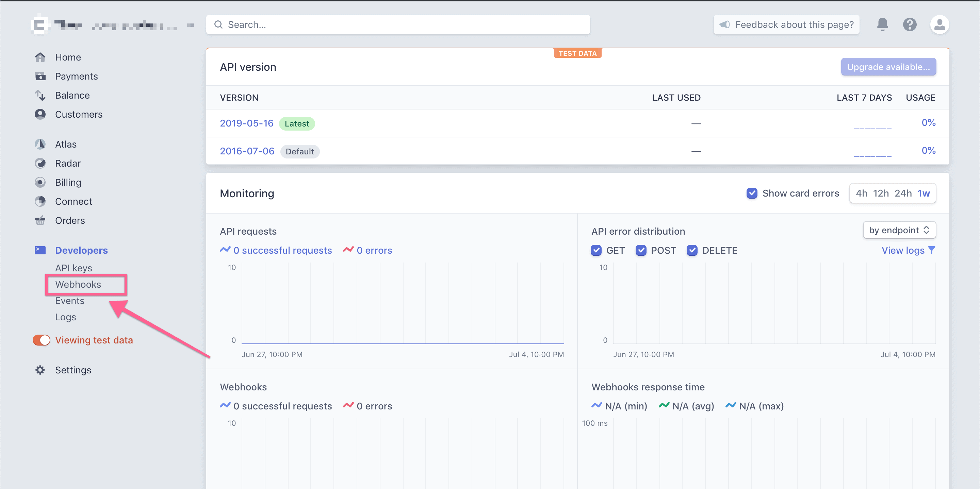The width and height of the screenshot is (980, 489).
Task: Click the 2019-05-16 usage 0% value
Action: pyautogui.click(x=928, y=122)
